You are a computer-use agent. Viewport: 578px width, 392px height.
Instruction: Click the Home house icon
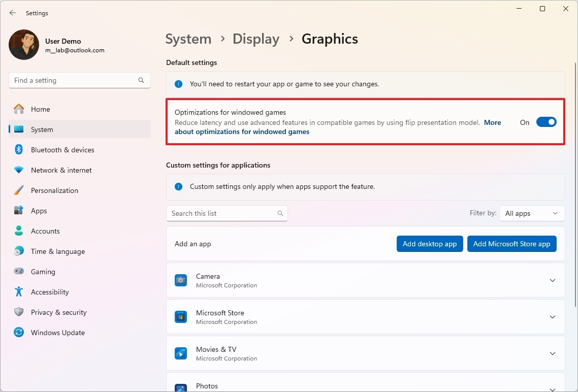[19, 109]
